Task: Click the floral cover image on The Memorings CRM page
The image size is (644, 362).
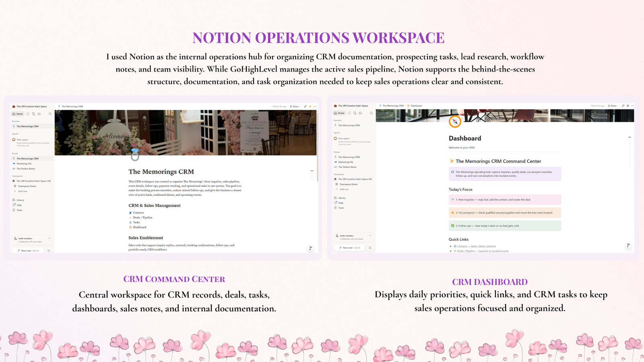Action: (x=186, y=132)
